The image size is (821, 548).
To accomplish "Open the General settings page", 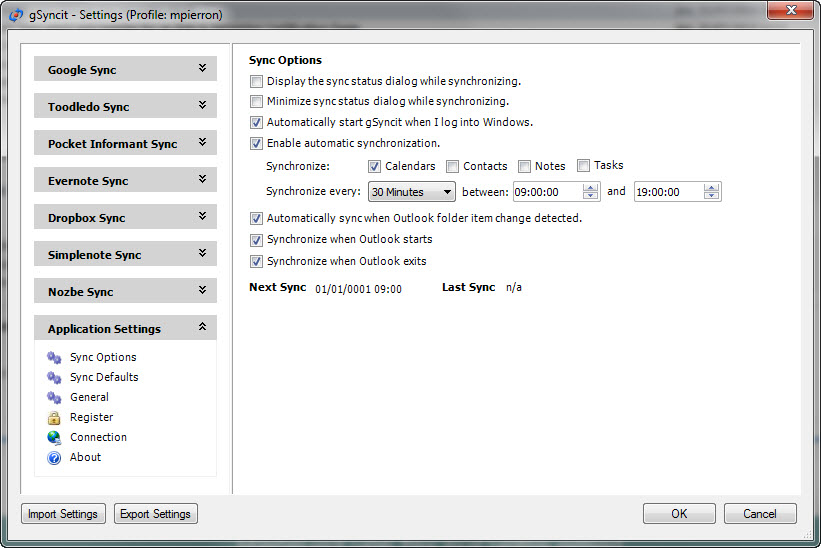I will (x=90, y=397).
